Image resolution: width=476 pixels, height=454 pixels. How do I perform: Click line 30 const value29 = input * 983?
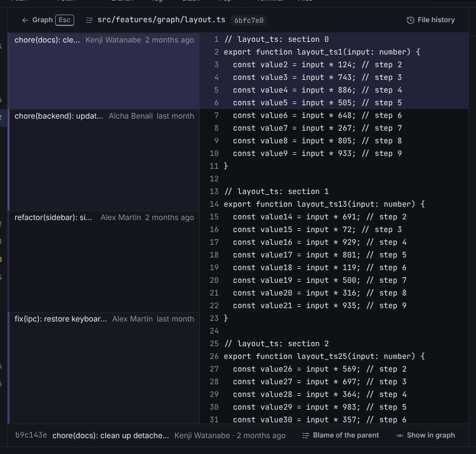[x=320, y=407]
